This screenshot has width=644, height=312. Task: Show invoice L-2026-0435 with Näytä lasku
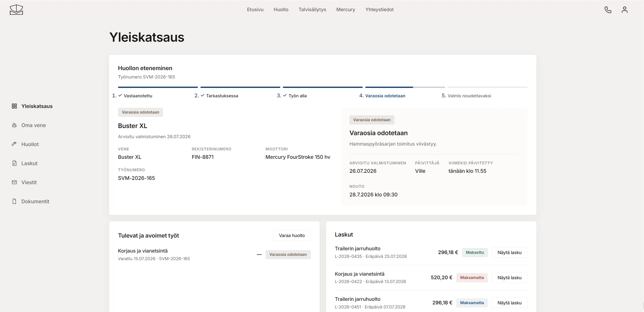[x=509, y=253]
